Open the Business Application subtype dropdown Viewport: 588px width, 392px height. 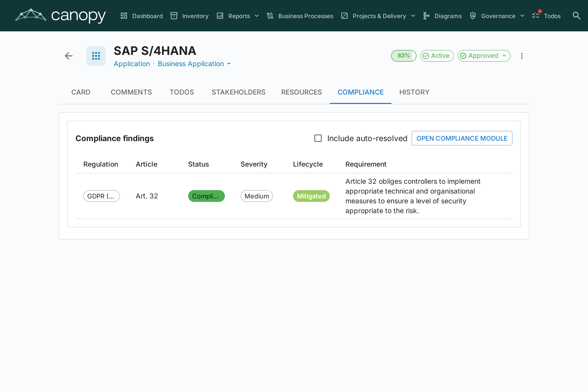coord(194,64)
